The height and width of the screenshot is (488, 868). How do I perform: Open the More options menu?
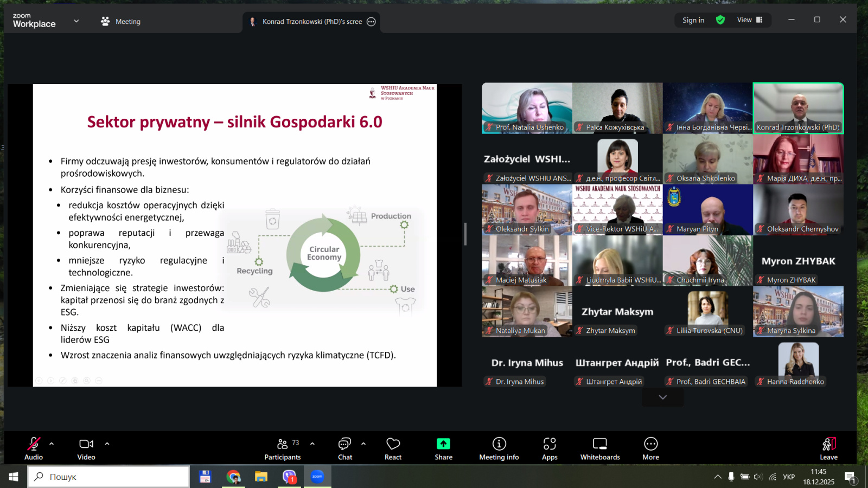(650, 448)
